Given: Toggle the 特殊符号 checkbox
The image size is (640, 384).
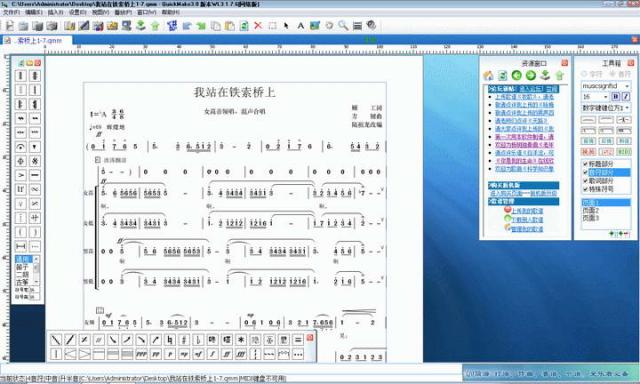Looking at the screenshot, I should pyautogui.click(x=585, y=189).
